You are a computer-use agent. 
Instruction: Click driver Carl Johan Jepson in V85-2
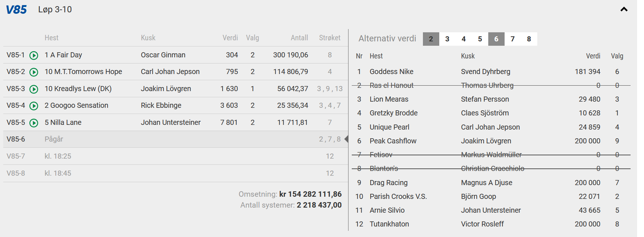pos(170,72)
